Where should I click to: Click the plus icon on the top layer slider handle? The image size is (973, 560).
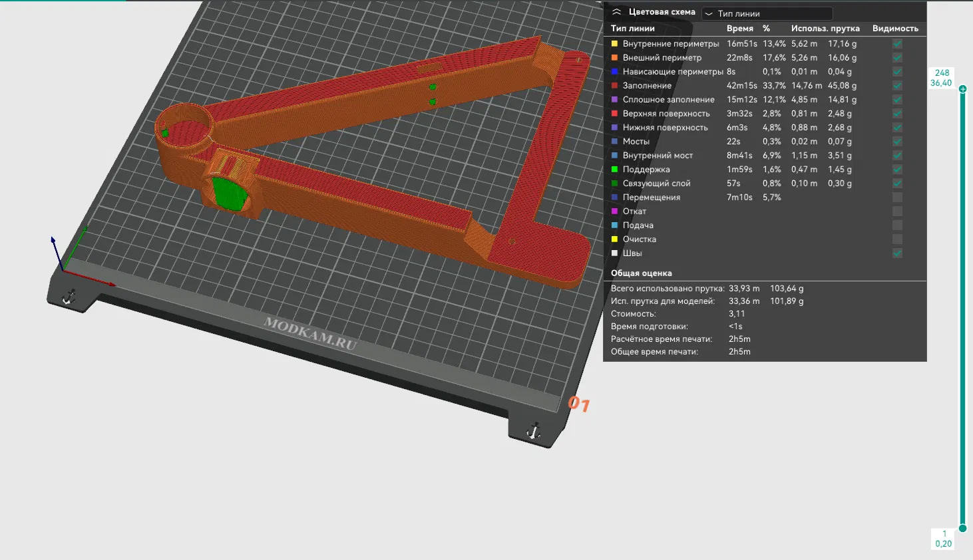(962, 89)
